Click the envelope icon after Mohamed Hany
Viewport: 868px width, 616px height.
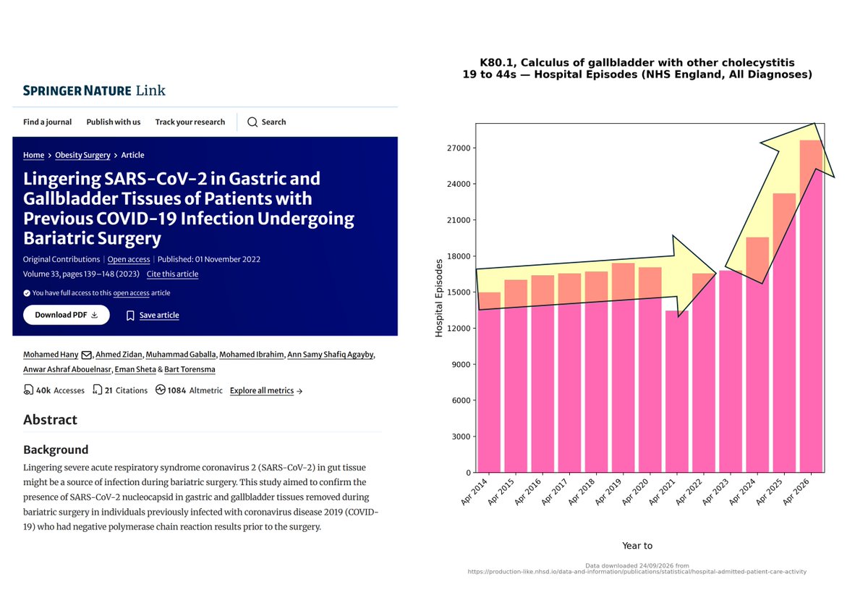click(x=87, y=355)
